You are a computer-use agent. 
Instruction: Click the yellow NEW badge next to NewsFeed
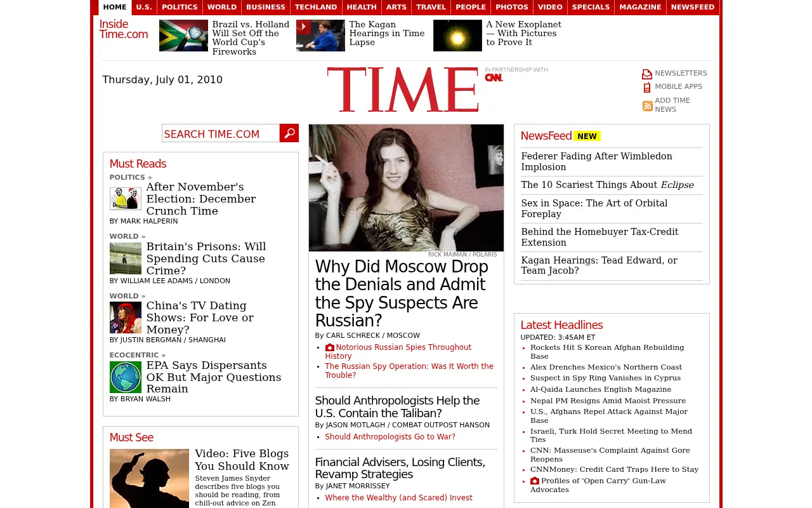587,136
